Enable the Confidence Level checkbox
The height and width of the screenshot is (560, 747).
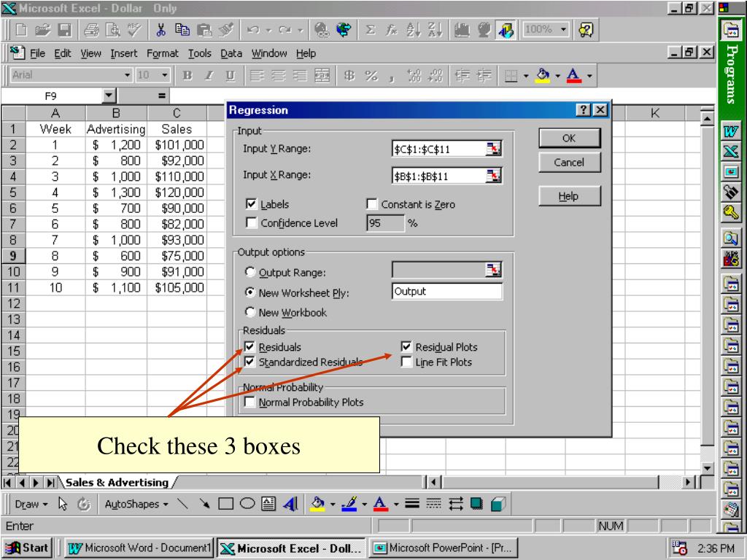tap(251, 222)
